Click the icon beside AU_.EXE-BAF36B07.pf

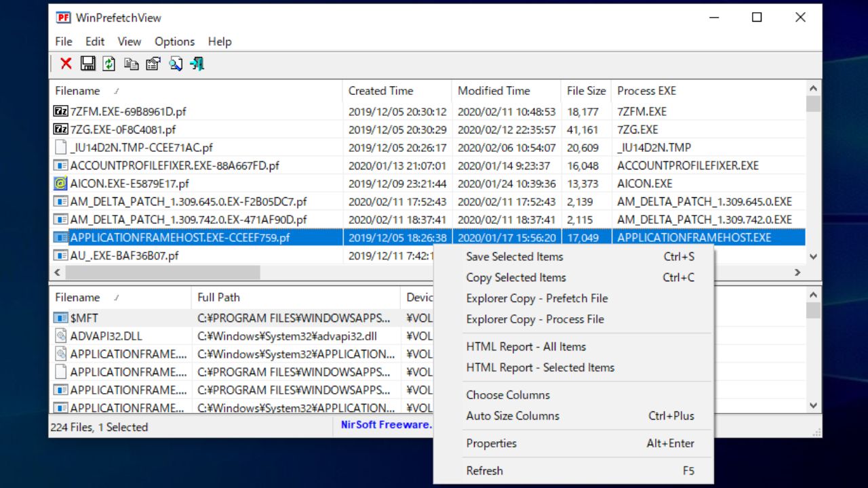[61, 256]
